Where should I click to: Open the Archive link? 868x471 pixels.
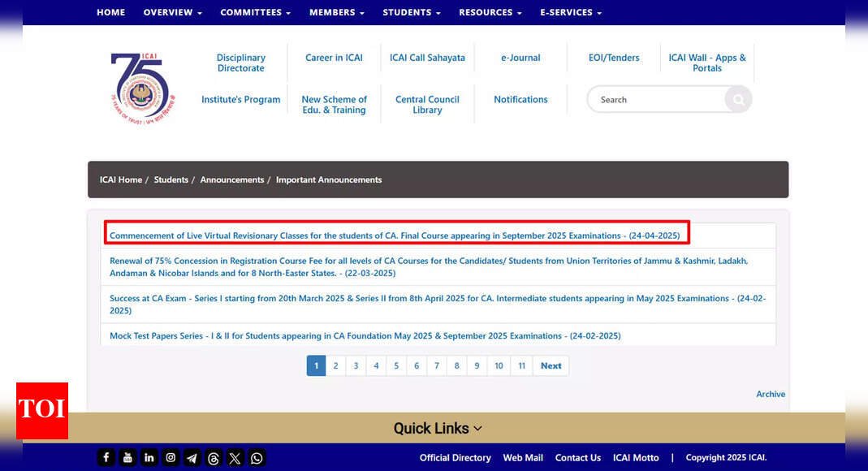click(771, 394)
